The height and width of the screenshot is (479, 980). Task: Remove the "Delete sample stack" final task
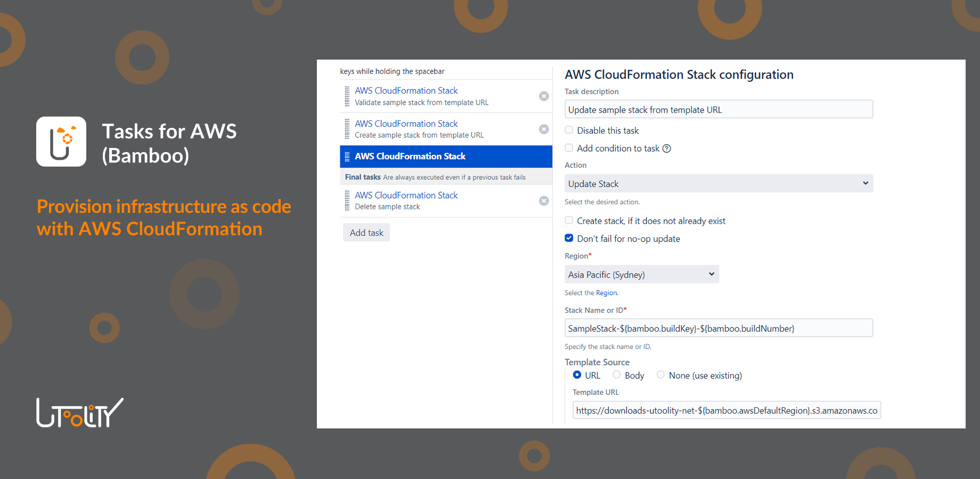[544, 201]
